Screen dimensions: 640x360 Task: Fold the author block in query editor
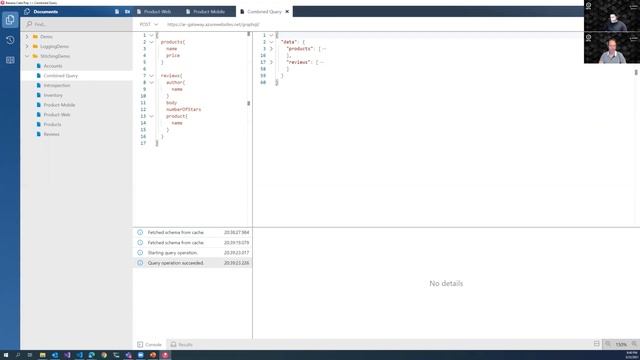151,82
